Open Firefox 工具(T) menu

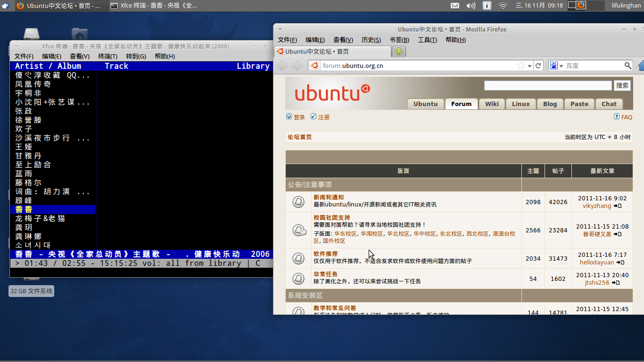[x=428, y=40]
